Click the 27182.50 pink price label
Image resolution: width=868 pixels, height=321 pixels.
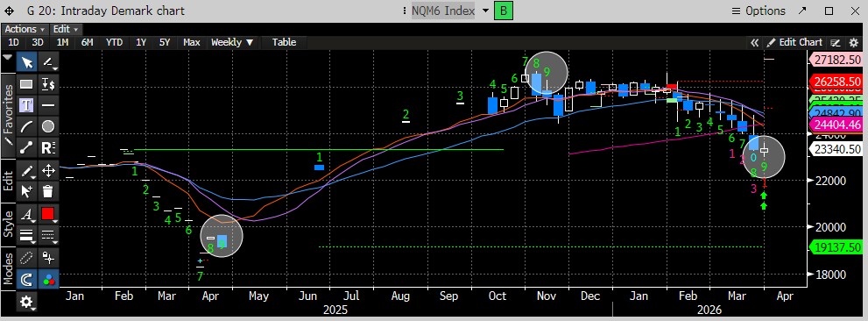pyautogui.click(x=836, y=60)
